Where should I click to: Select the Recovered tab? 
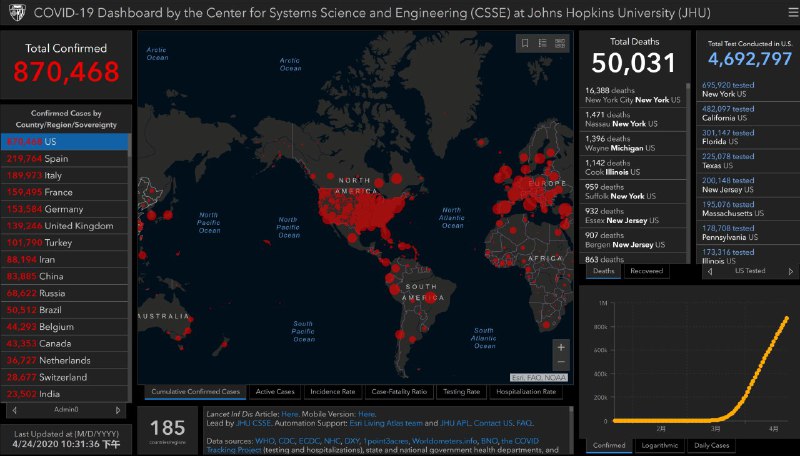(646, 271)
